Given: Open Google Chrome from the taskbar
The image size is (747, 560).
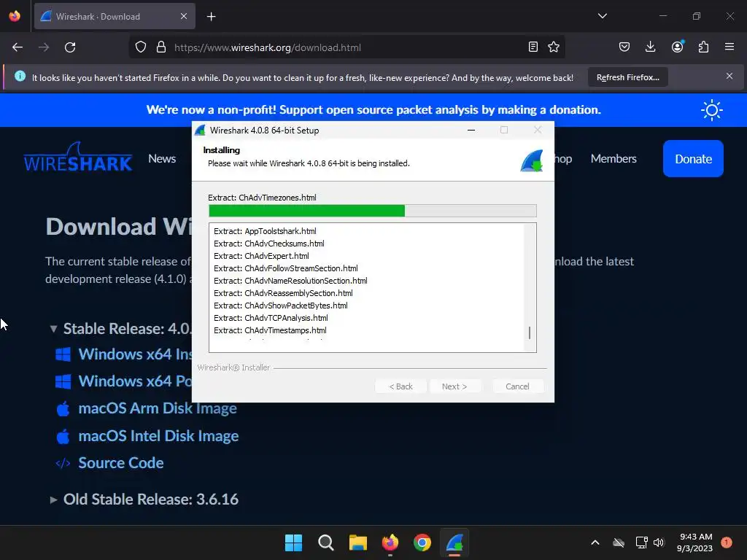Looking at the screenshot, I should pos(422,542).
